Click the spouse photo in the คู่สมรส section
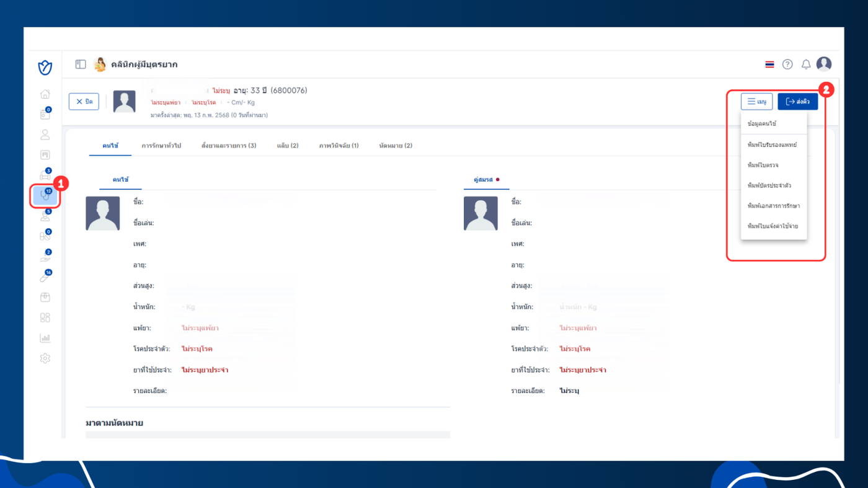 tap(480, 213)
